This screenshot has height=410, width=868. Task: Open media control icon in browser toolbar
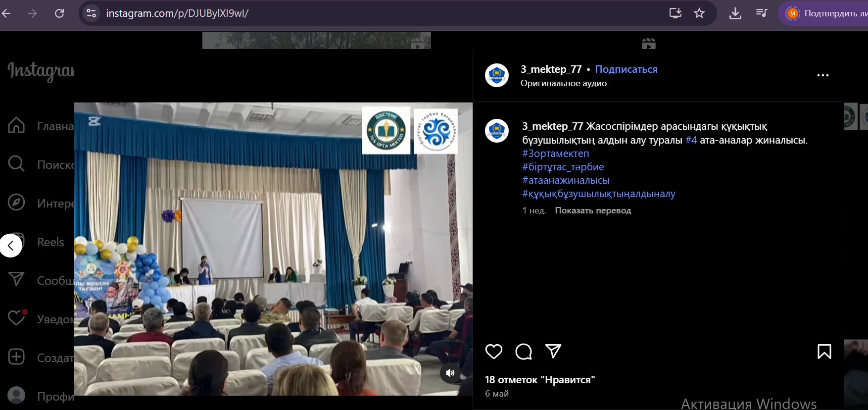[x=762, y=13]
